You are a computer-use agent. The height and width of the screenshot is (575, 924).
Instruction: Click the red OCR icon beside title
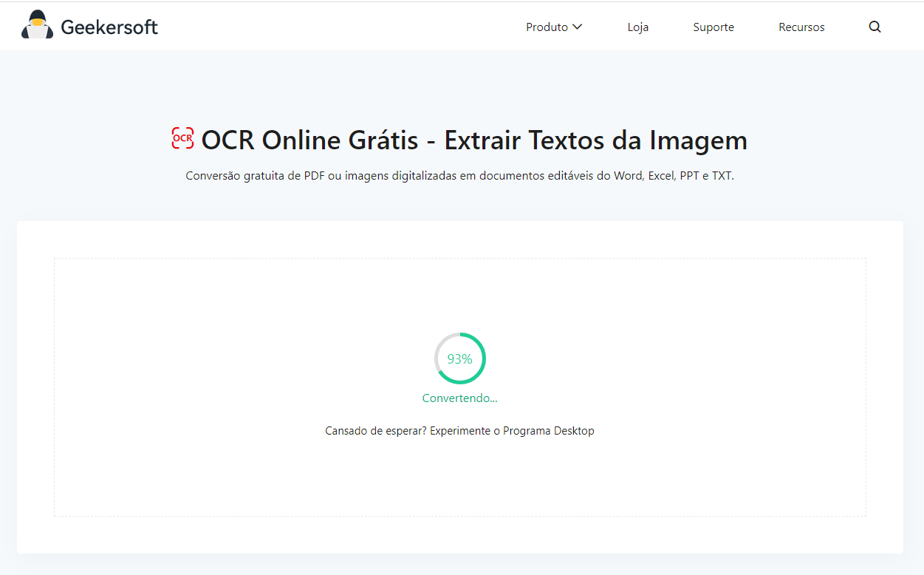[x=182, y=138]
